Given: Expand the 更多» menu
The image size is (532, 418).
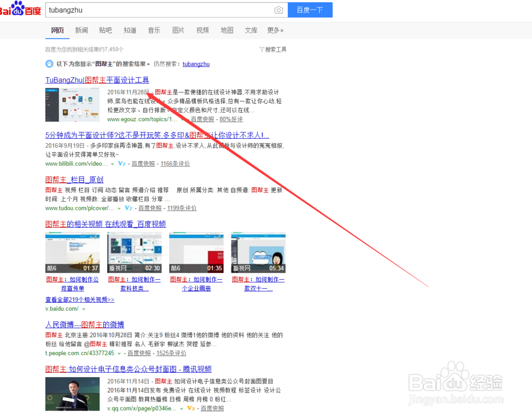Looking at the screenshot, I should tap(275, 30).
